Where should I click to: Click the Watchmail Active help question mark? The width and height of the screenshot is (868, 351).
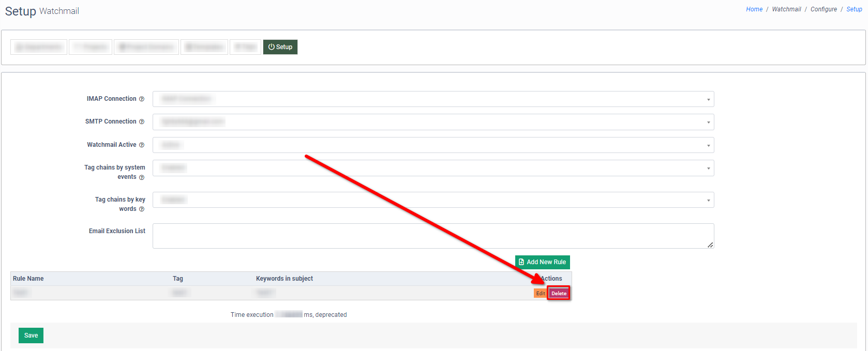click(142, 145)
